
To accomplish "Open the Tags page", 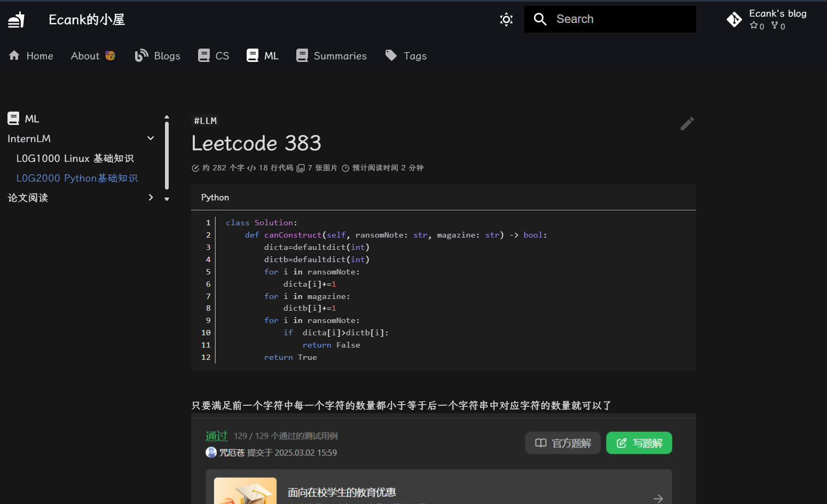I will pyautogui.click(x=406, y=56).
